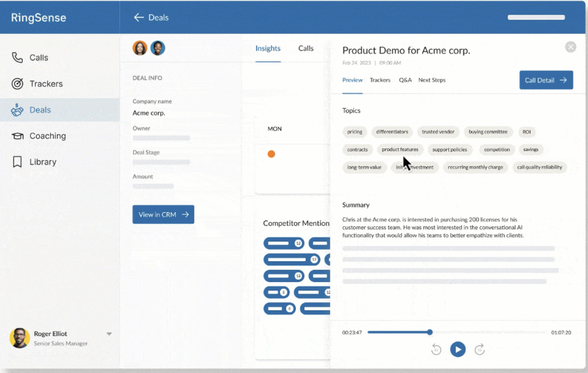Image resolution: width=588 pixels, height=373 pixels.
Task: Select the savings topic tag
Action: pos(530,149)
